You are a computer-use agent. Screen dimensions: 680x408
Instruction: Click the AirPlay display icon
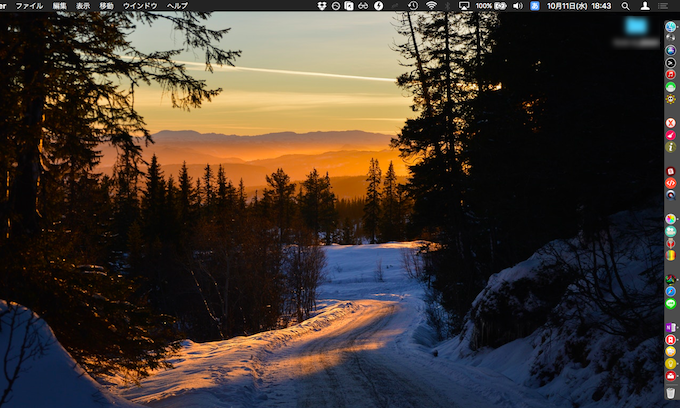(463, 6)
